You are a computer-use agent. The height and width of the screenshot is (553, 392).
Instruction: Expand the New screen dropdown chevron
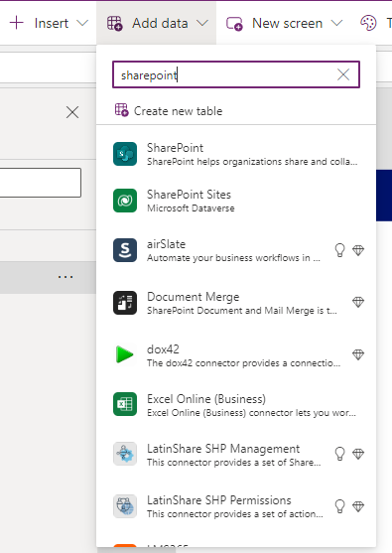[x=337, y=23]
